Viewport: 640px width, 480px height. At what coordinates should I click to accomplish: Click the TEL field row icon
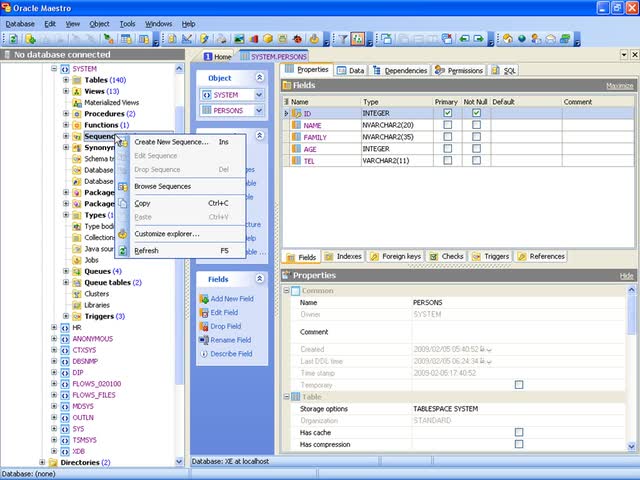[x=297, y=161]
